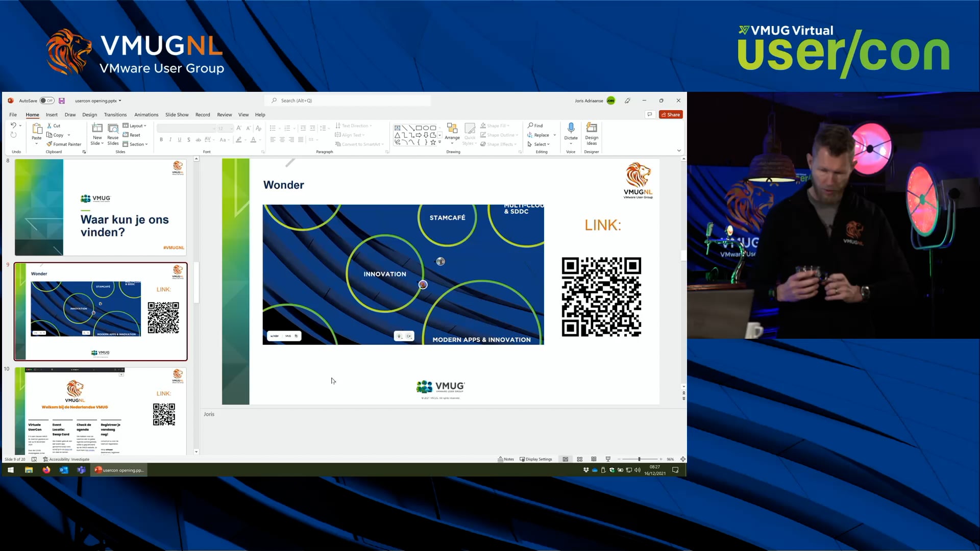Image resolution: width=980 pixels, height=551 pixels.
Task: Select slide 10 thumbnail in the panel
Action: tap(100, 411)
